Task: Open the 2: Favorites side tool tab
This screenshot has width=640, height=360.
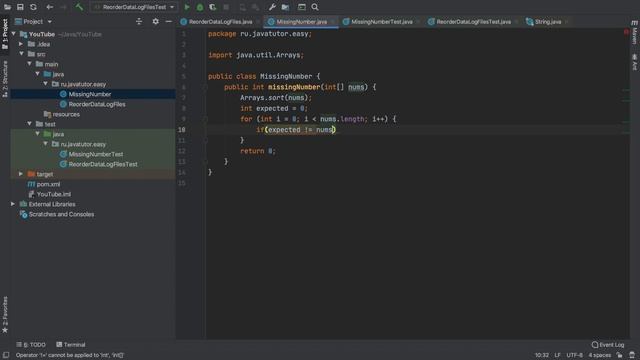Action: (5, 314)
